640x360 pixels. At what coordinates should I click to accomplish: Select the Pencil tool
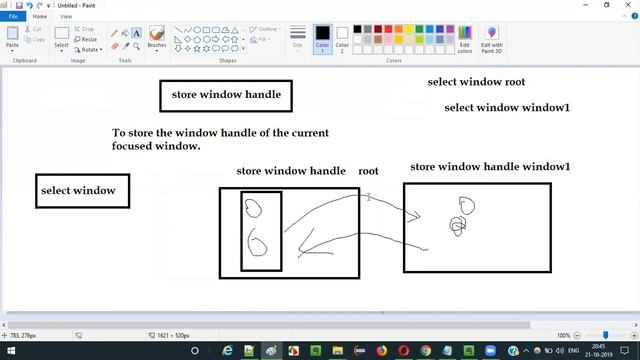pyautogui.click(x=114, y=33)
